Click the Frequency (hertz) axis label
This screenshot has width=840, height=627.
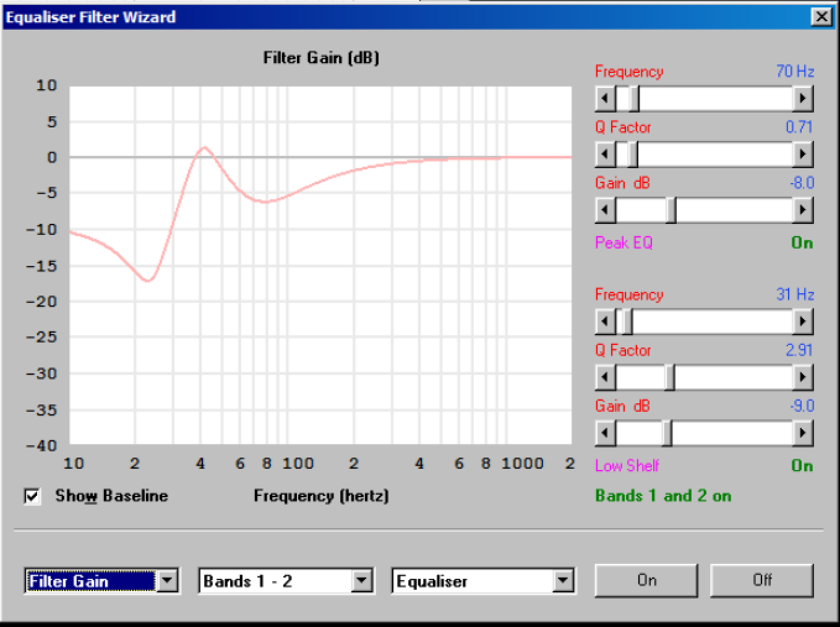[321, 496]
